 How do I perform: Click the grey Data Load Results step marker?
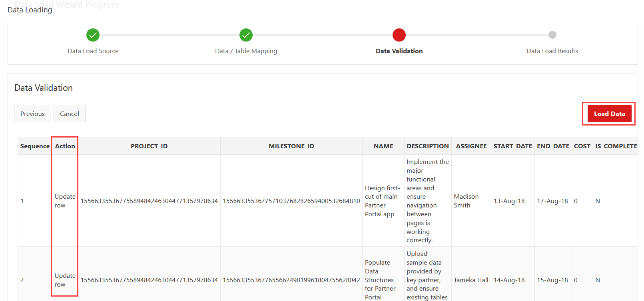point(552,35)
